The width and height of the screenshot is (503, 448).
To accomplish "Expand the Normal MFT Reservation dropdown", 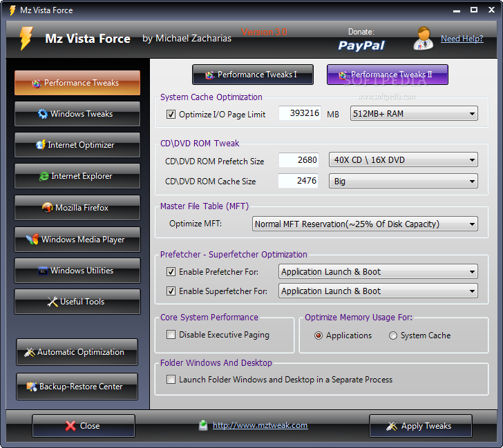I will [x=365, y=224].
